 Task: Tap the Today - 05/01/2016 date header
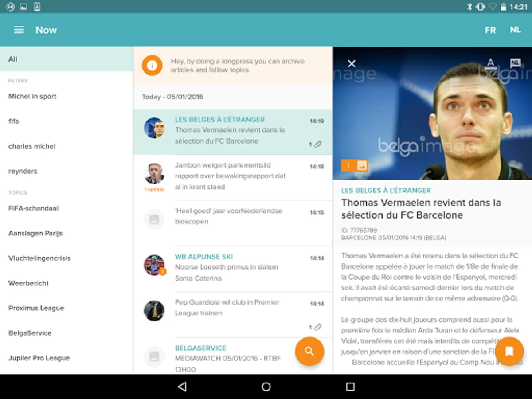pyautogui.click(x=173, y=97)
